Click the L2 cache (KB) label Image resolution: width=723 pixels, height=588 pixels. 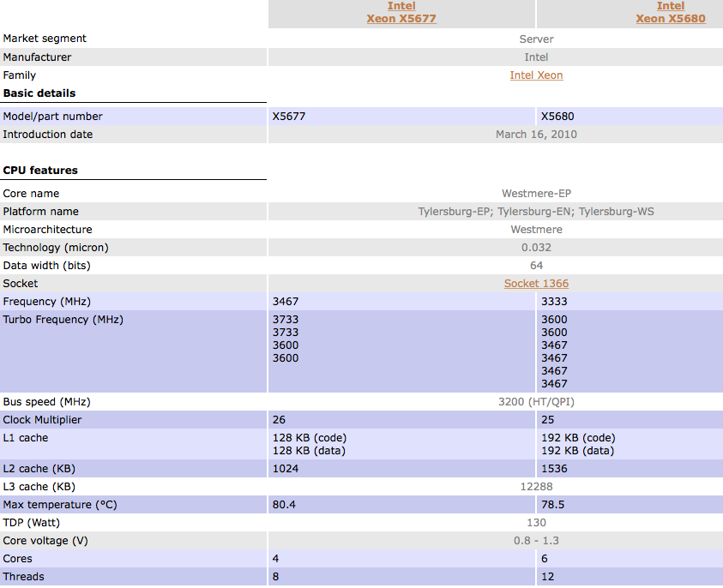tap(39, 469)
